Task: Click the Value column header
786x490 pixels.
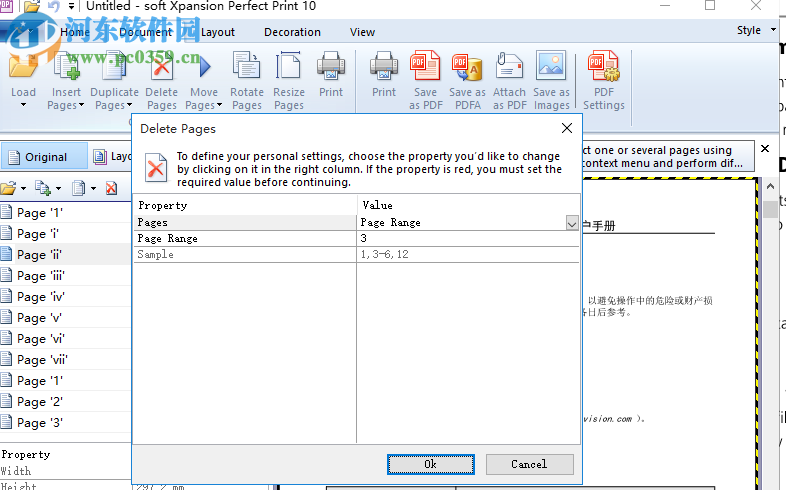Action: 377,205
